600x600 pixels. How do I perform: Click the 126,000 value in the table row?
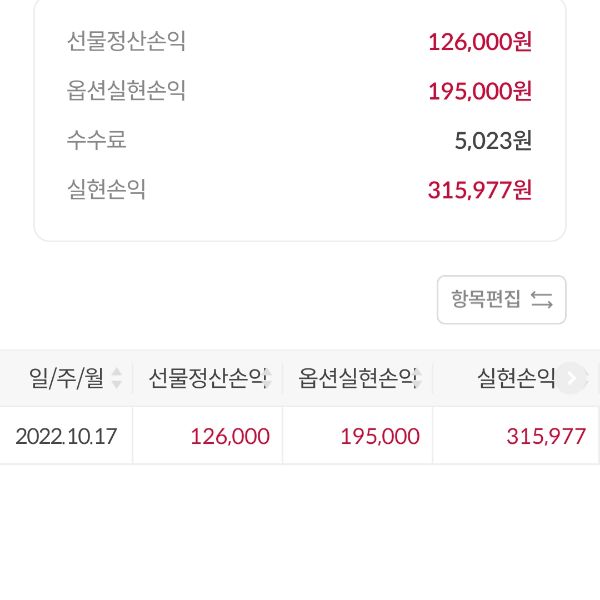[x=230, y=436]
